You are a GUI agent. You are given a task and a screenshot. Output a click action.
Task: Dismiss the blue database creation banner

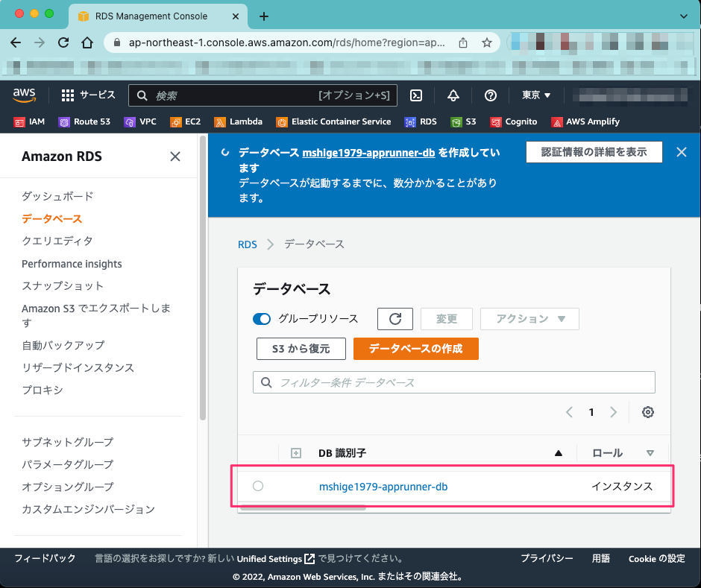tap(682, 152)
